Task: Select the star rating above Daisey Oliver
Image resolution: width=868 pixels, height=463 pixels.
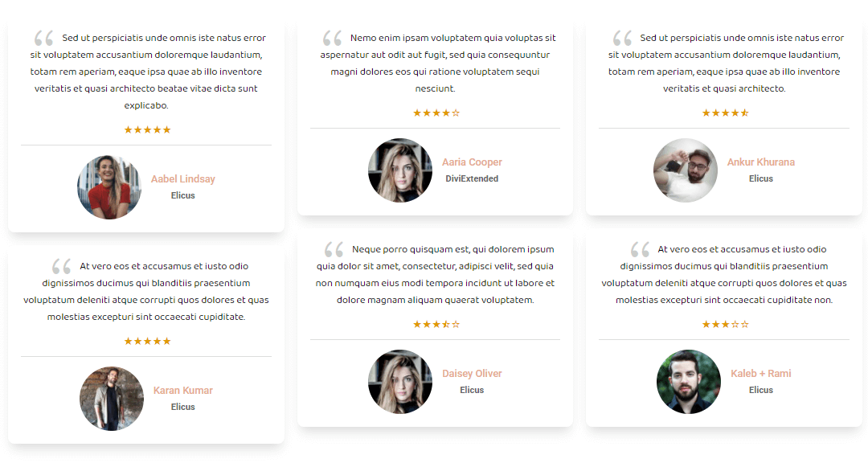Action: coord(436,325)
